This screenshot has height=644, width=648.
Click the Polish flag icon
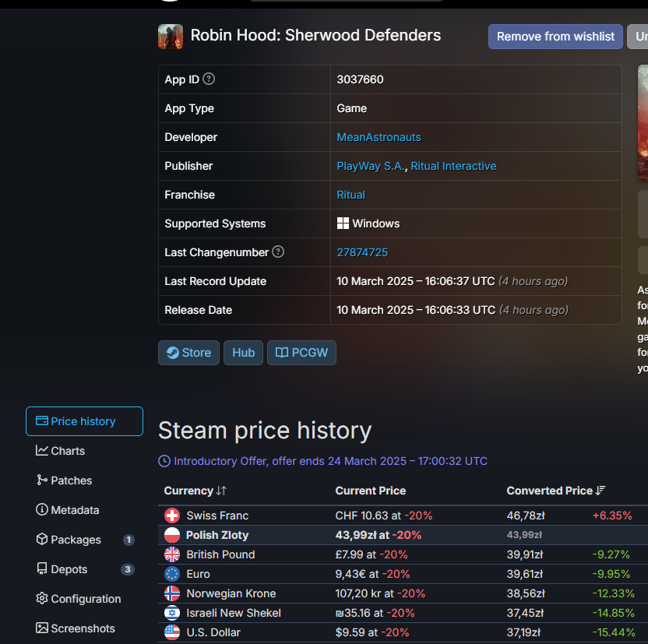point(172,535)
